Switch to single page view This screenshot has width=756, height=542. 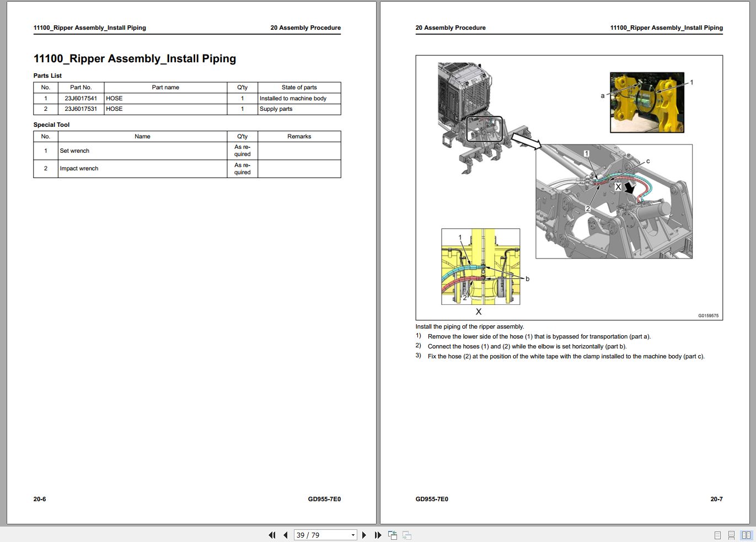(x=717, y=535)
